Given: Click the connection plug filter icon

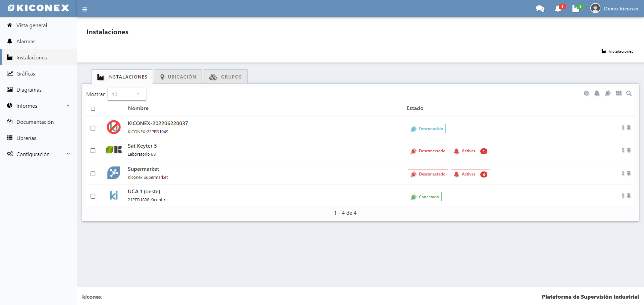Looking at the screenshot, I should click(608, 93).
